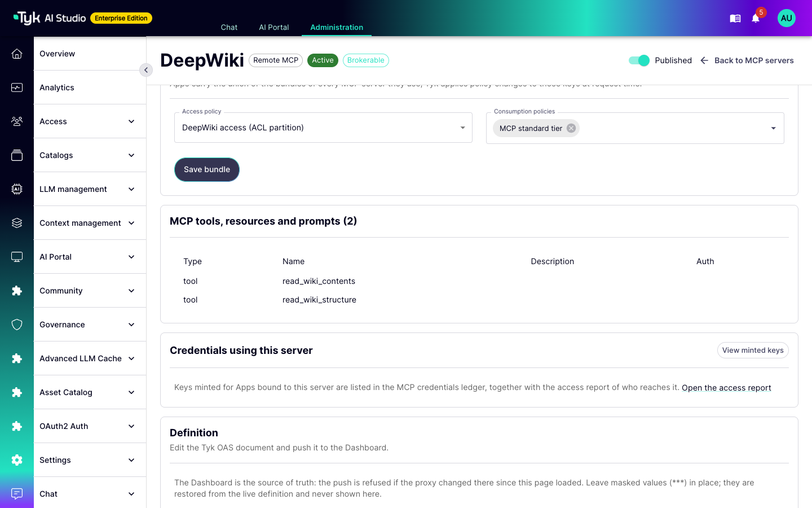Click the Tyk AI Studio logo
This screenshot has height=508, width=812.
pos(50,18)
